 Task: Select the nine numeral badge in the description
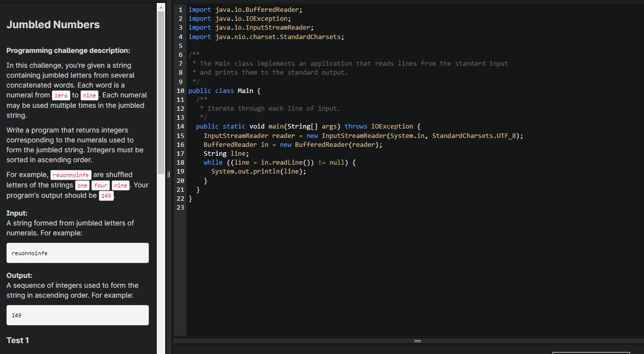89,95
